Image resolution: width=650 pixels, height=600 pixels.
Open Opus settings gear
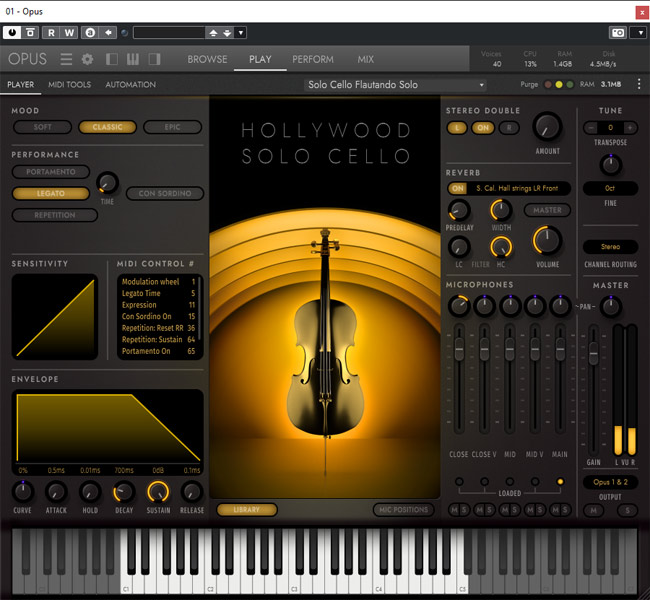pyautogui.click(x=87, y=59)
